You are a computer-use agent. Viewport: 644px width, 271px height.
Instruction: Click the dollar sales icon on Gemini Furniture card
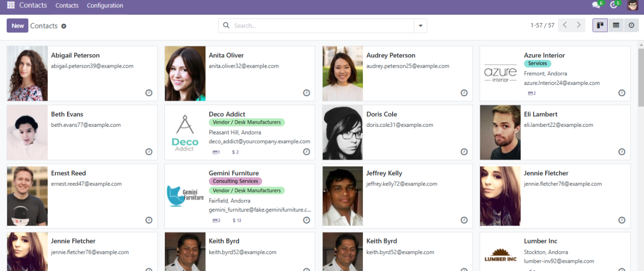click(237, 220)
